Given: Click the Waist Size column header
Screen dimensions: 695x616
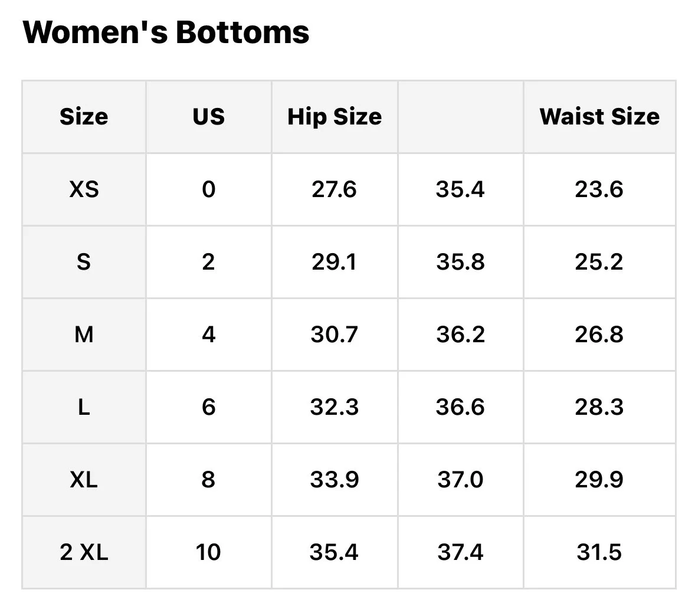Looking at the screenshot, I should click(599, 117).
